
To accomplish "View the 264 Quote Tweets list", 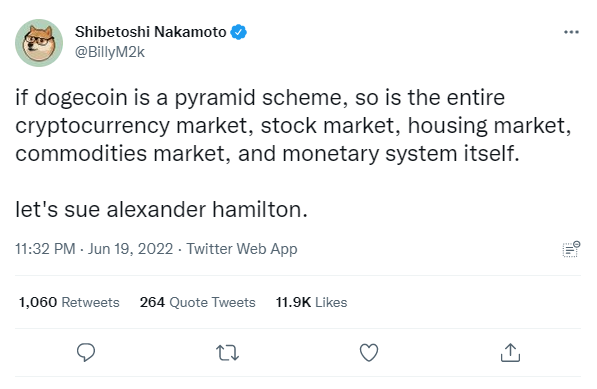I will tap(198, 302).
